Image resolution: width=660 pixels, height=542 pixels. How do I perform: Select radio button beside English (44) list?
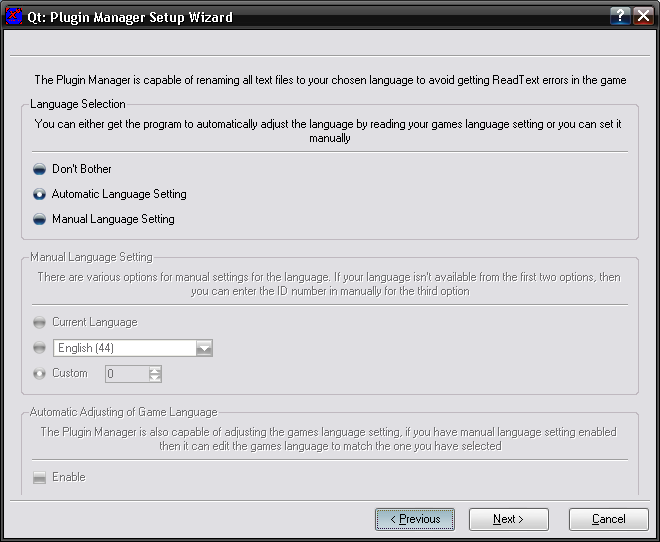[40, 348]
